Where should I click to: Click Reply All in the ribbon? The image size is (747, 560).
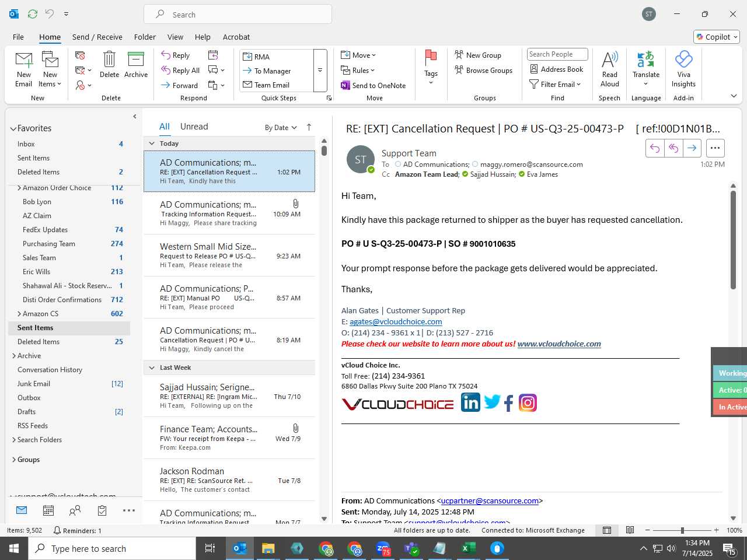click(x=180, y=70)
